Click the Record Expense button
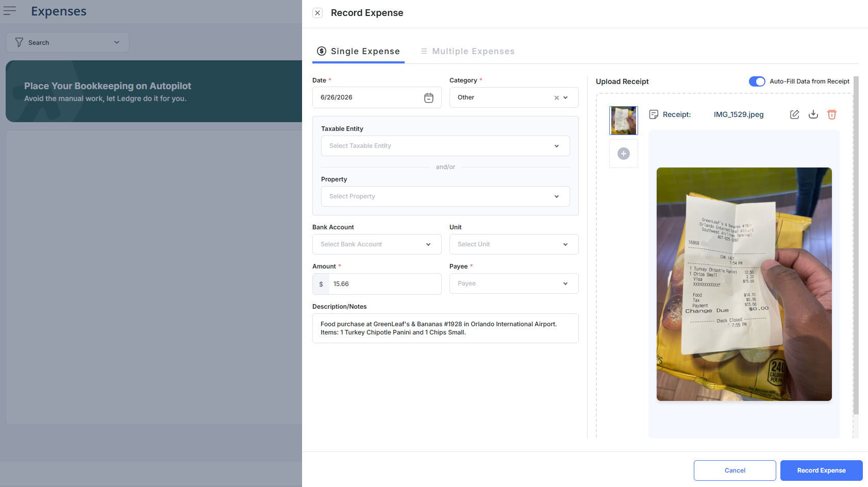The height and width of the screenshot is (487, 868). [x=822, y=471]
